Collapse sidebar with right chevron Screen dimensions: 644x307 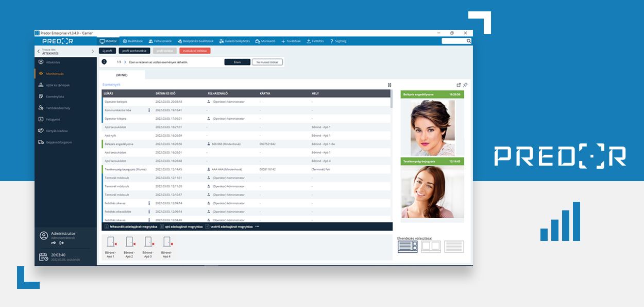(93, 51)
